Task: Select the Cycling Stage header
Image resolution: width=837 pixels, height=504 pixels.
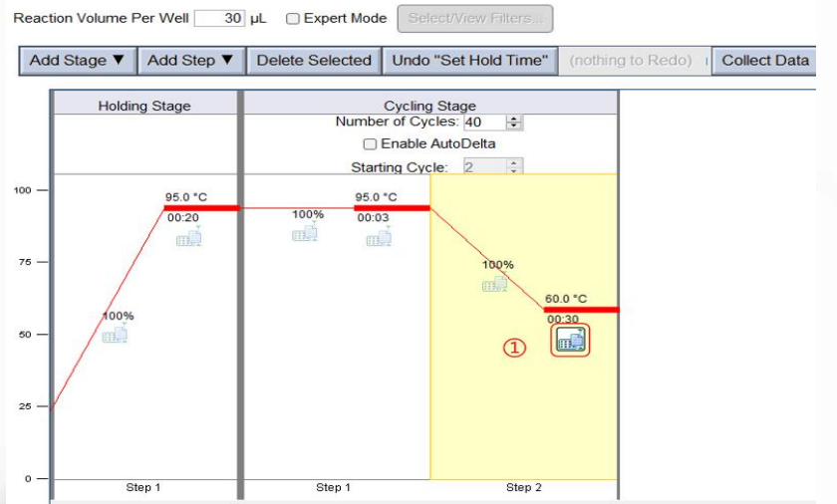Action: (x=429, y=106)
